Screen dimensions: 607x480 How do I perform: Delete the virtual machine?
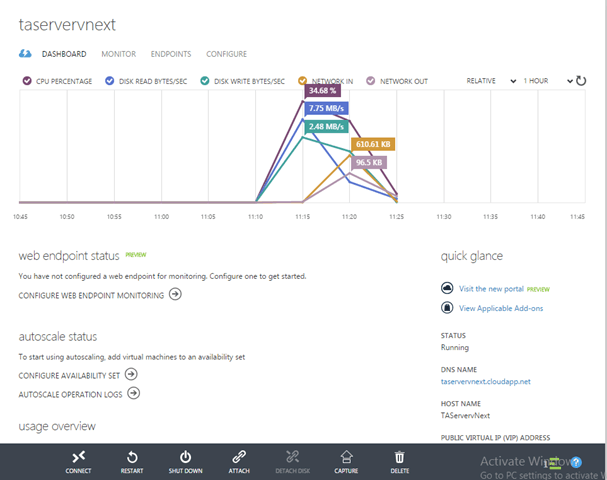400,462
